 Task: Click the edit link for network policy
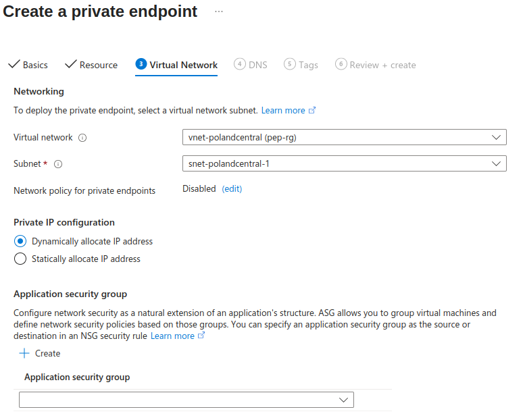[x=232, y=189]
